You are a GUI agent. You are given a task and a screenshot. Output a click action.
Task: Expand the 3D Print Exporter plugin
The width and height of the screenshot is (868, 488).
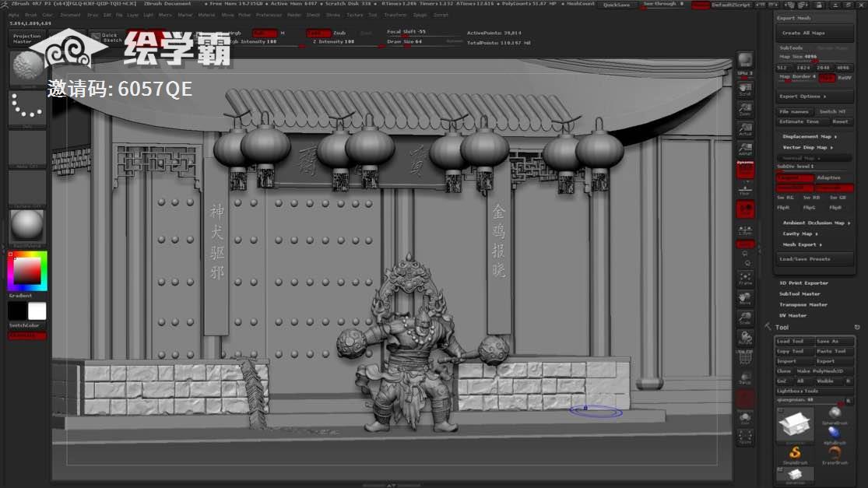coord(804,283)
